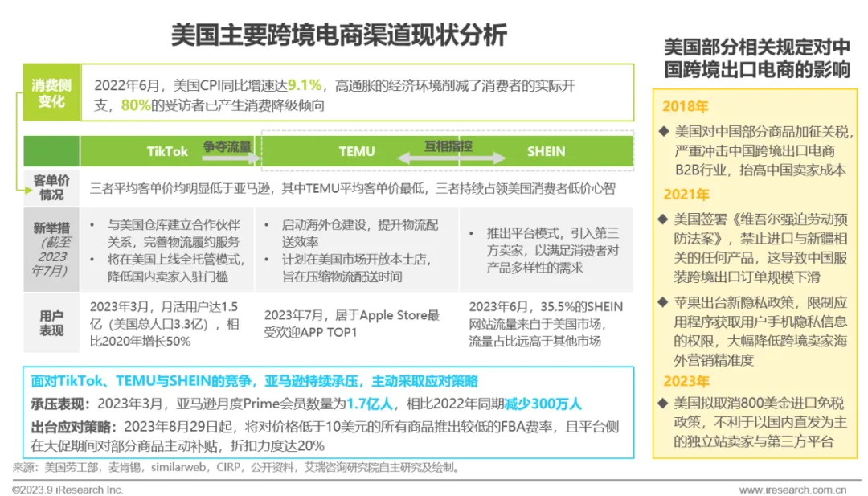The height and width of the screenshot is (496, 868).
Task: Click the bullet 推出平台模式，引入第三方卖家
Action: [x=552, y=250]
